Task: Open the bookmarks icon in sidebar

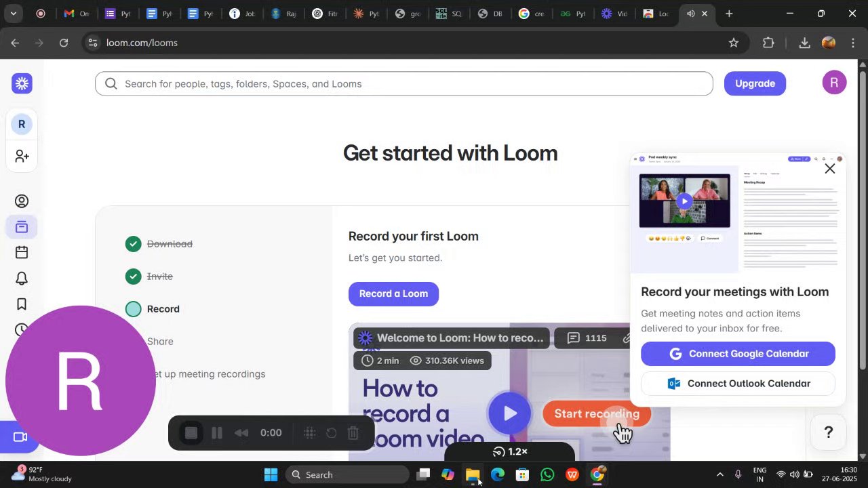Action: coord(22,304)
